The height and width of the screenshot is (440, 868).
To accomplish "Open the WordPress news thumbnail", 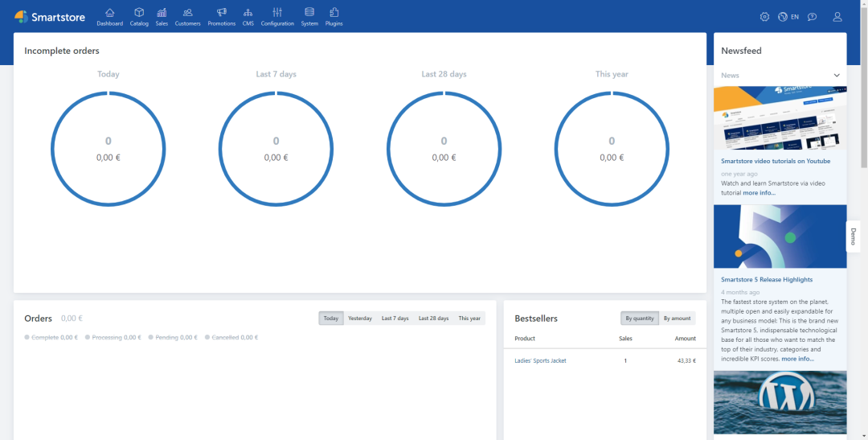I will (780, 402).
